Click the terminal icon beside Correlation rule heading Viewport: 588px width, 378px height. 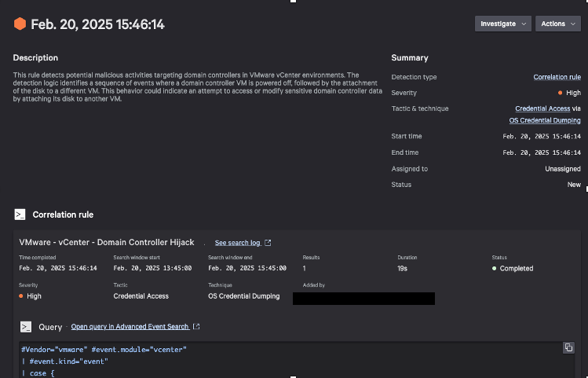[20, 214]
